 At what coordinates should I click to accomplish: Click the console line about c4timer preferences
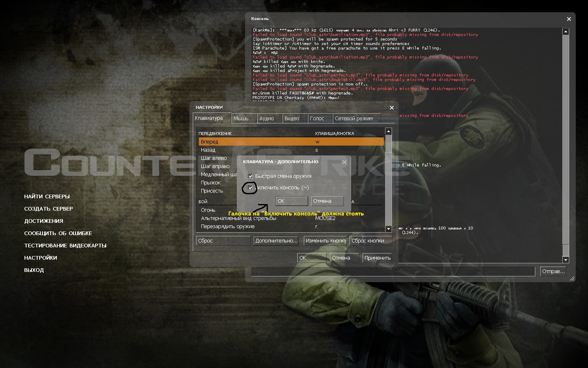(331, 44)
